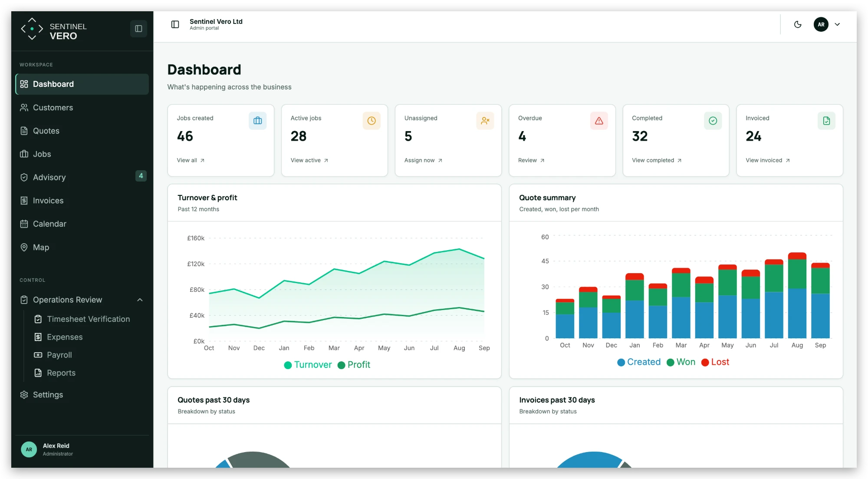Open the Quotes section
This screenshot has height=479, width=868.
82,131
